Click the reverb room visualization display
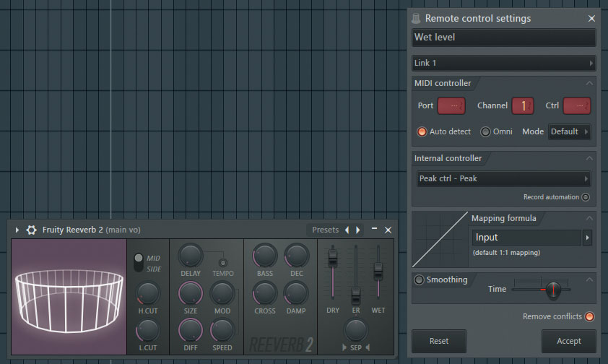The height and width of the screenshot is (364, 608). pyautogui.click(x=69, y=297)
